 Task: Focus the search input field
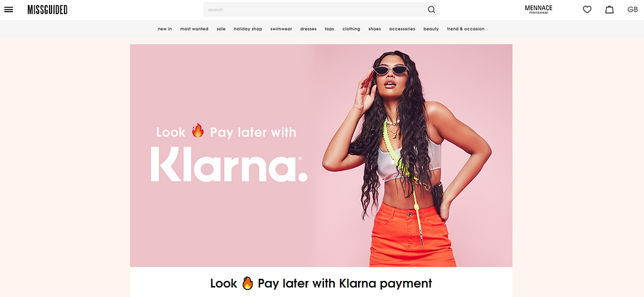(x=315, y=10)
